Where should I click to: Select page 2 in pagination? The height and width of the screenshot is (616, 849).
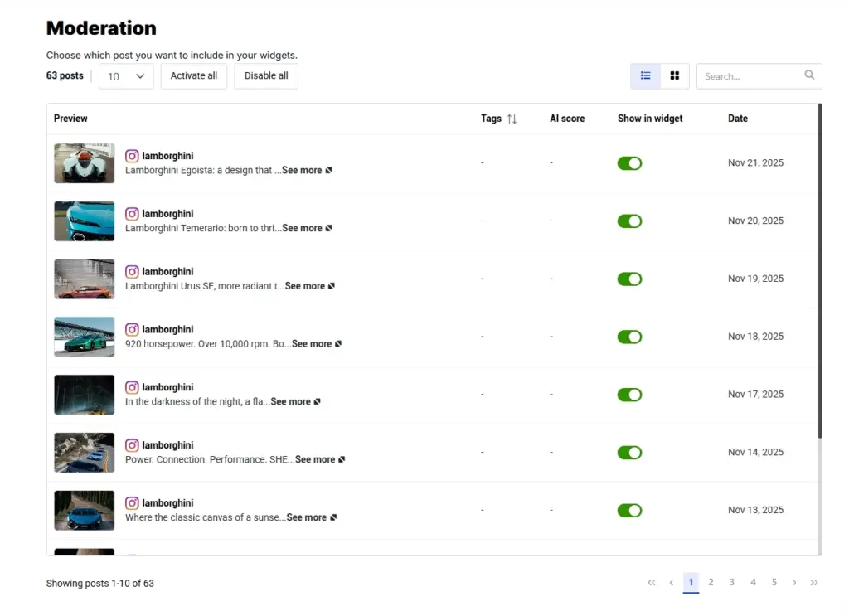(x=711, y=582)
